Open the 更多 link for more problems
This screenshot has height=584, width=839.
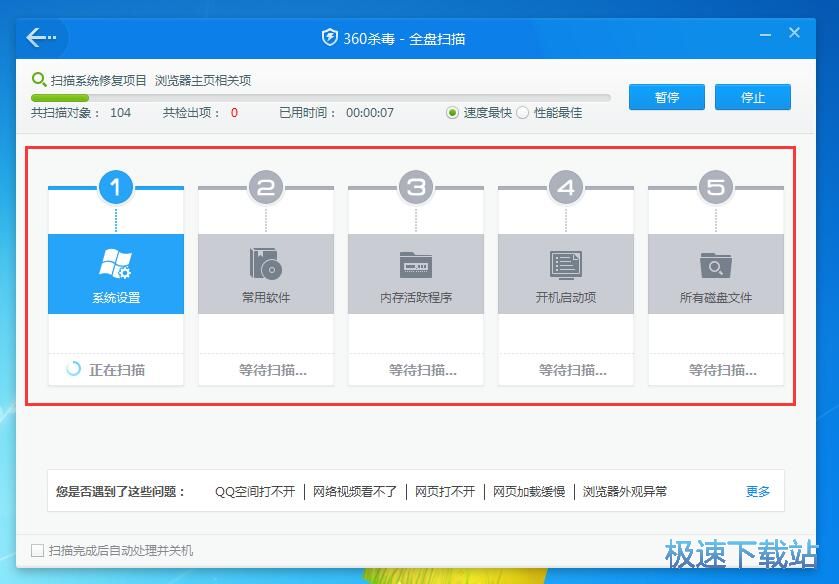758,491
